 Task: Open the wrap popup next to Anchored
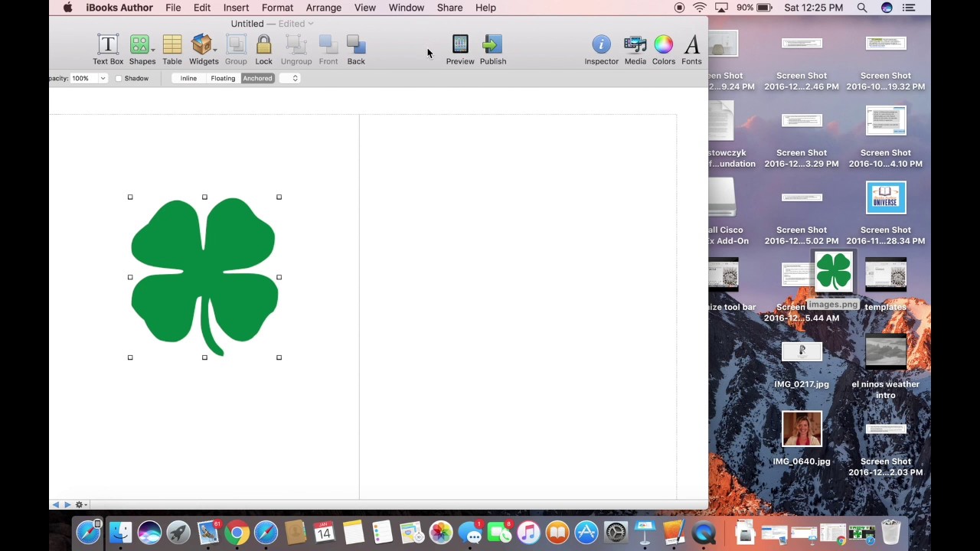pos(289,78)
